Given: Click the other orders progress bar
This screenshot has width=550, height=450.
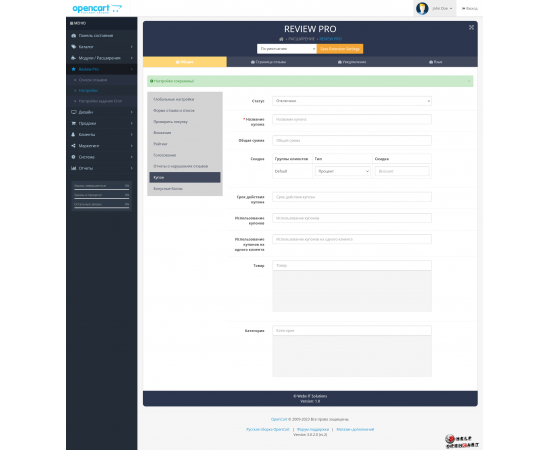Looking at the screenshot, I should 102,208.
